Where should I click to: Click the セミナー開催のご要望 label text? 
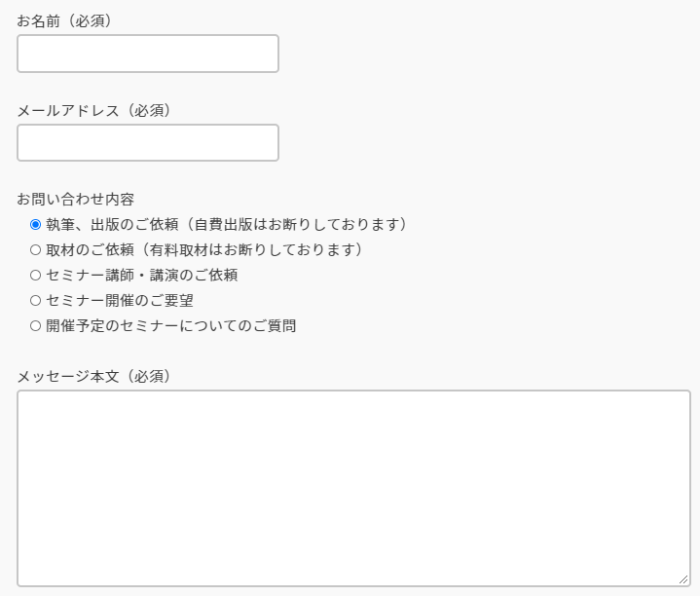pos(120,301)
